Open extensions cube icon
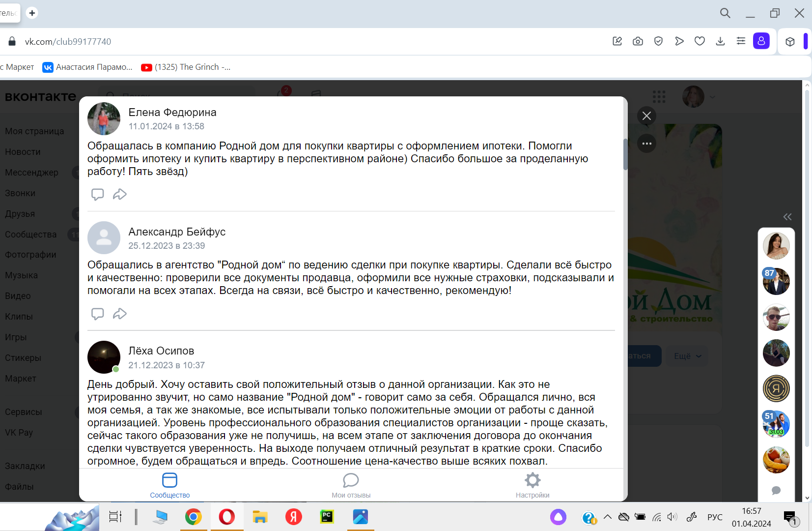 (790, 42)
